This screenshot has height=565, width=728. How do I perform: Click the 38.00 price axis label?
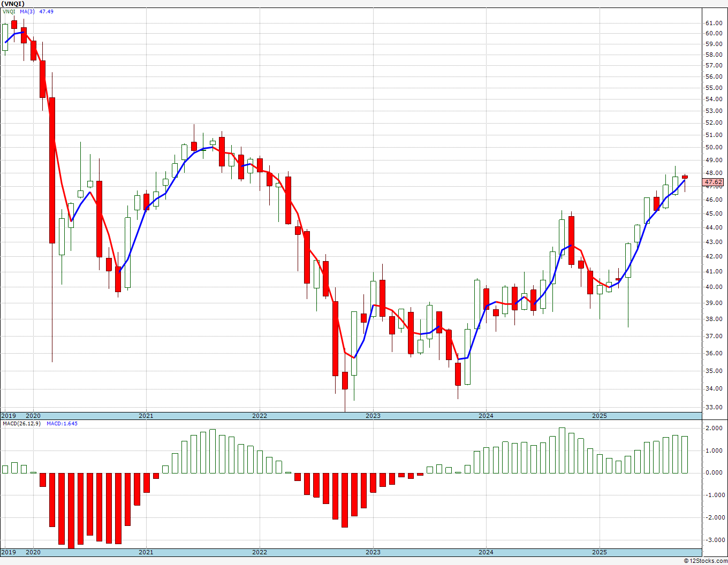pyautogui.click(x=714, y=319)
